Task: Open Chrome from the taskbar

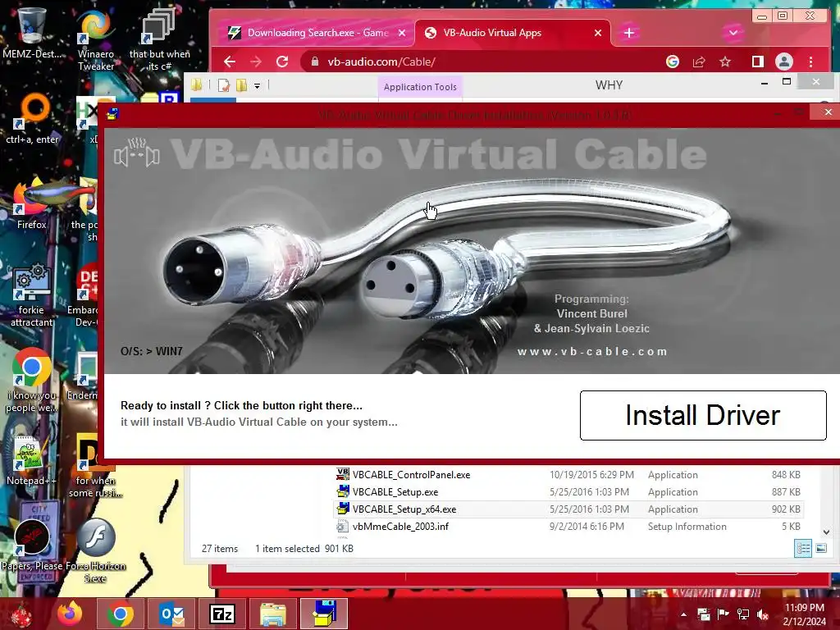Action: pos(120,614)
